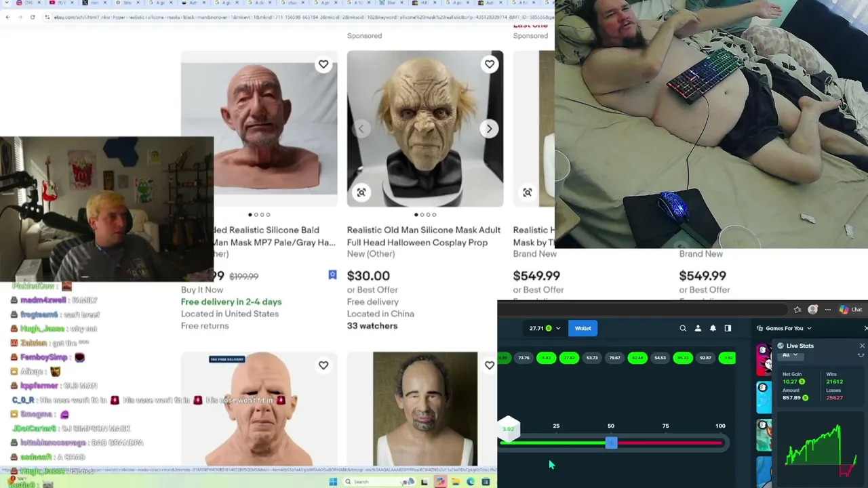
Task: Click the Losses count 25627
Action: click(x=834, y=398)
